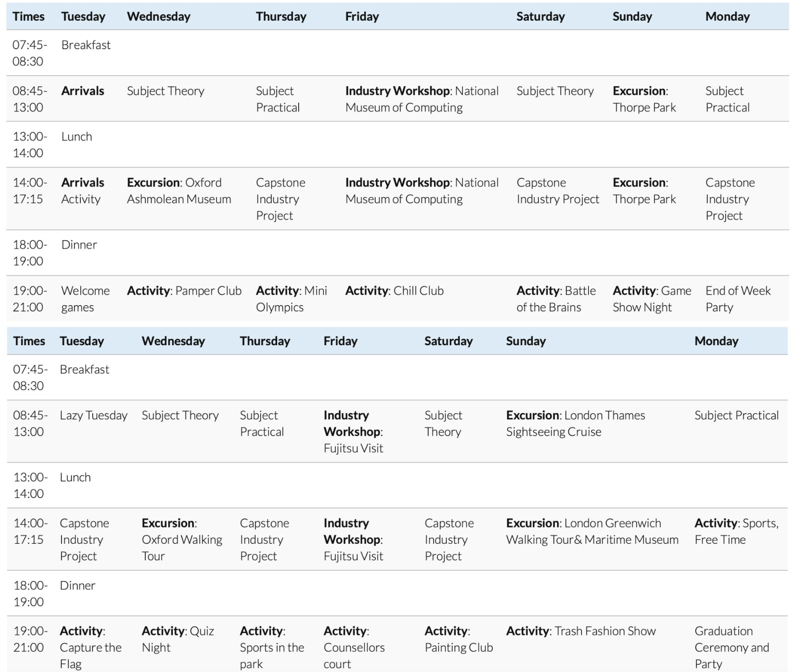Click the Chill Club activity entry
This screenshot has height=672, width=795.
(x=394, y=291)
